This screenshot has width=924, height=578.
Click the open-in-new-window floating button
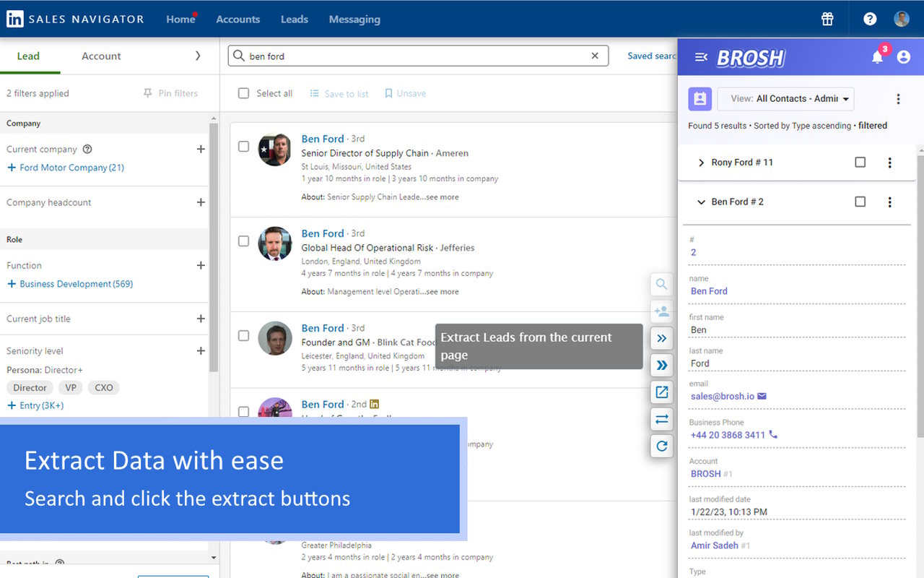(661, 392)
